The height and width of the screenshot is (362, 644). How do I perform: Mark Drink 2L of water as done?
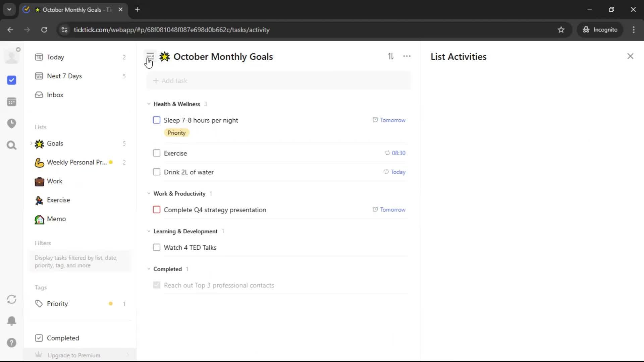(x=157, y=172)
